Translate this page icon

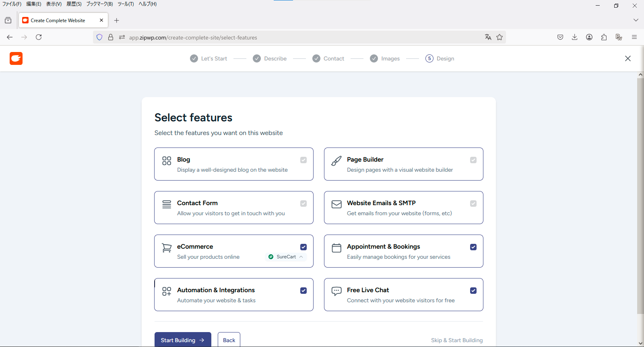(488, 37)
